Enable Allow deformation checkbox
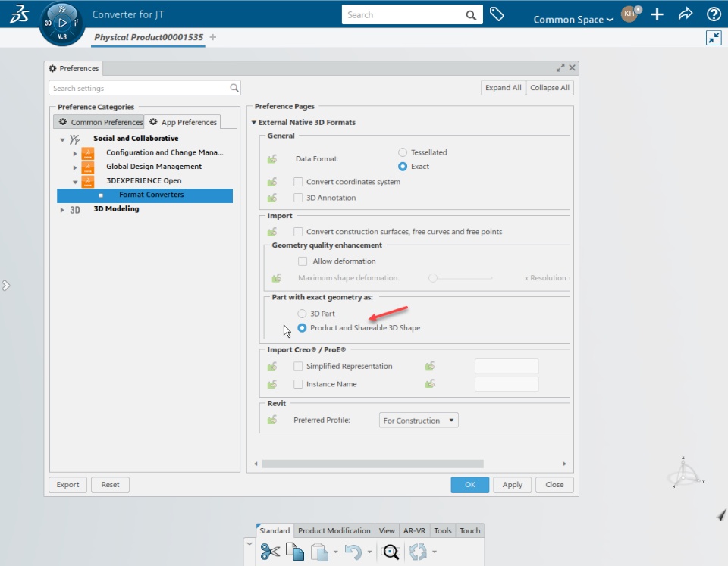728x566 pixels. point(303,261)
